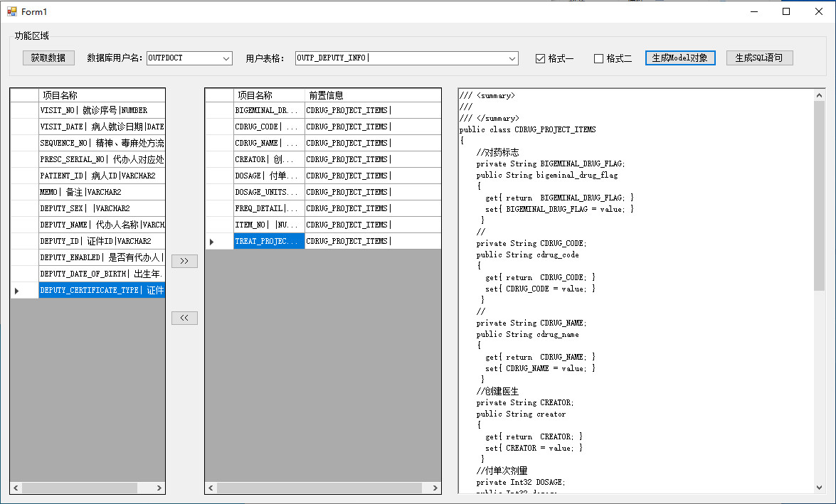The image size is (836, 504).
Task: Select the PATIENT_ID row in left list
Action: pos(102,176)
